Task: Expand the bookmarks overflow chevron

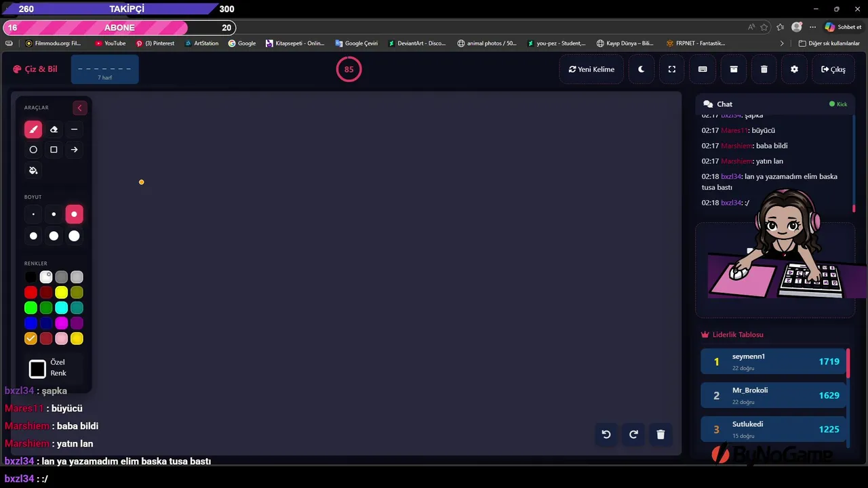Action: click(782, 43)
